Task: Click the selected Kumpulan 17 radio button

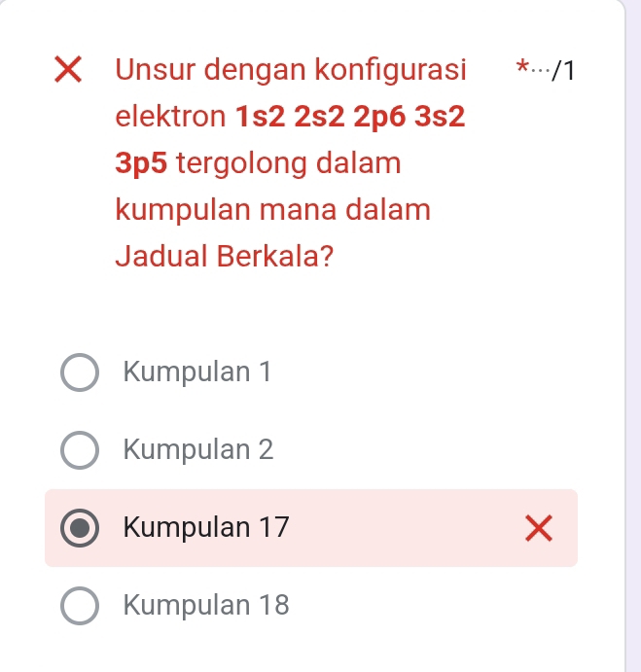Action: (80, 528)
